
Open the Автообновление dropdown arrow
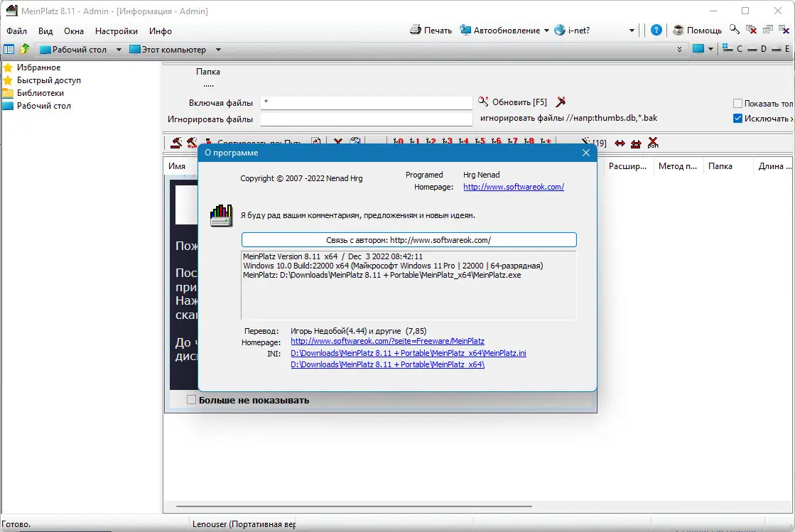click(546, 31)
